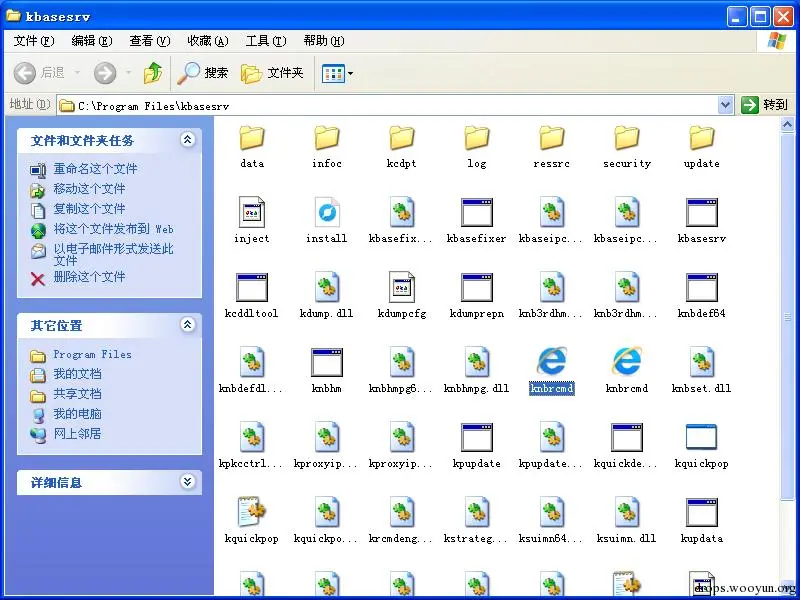Click 移动这个文件 link
This screenshot has height=600, width=800.
point(89,189)
